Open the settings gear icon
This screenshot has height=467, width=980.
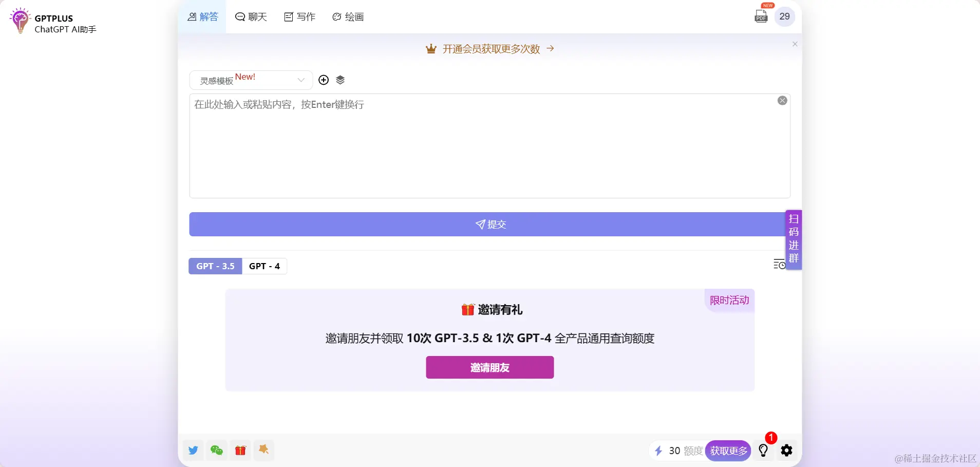pos(786,451)
